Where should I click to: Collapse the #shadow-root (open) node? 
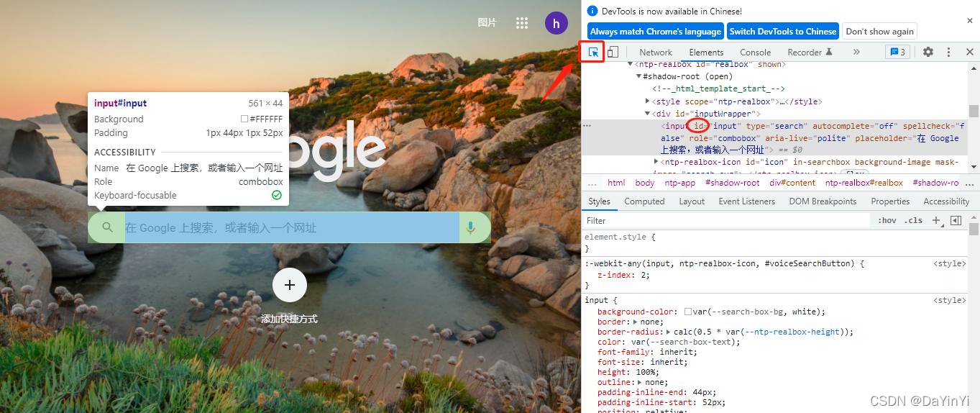[x=638, y=76]
